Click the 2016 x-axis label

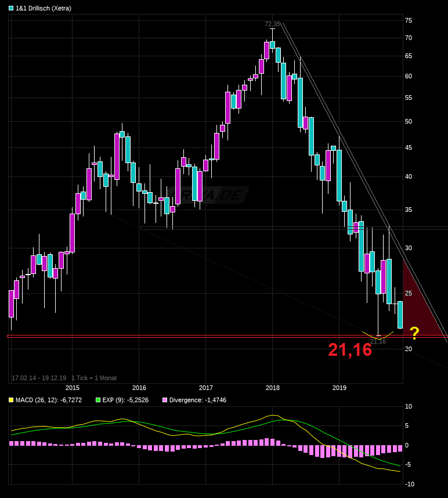(x=139, y=388)
